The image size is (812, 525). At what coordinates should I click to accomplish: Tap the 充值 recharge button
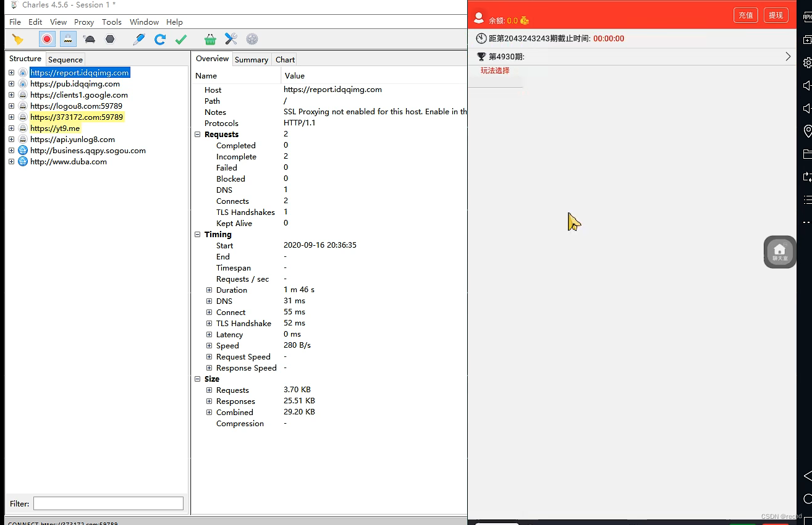[746, 15]
